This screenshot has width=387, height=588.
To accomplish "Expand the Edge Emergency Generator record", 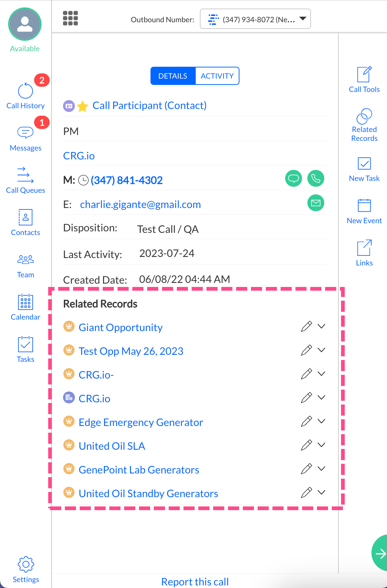I will pyautogui.click(x=321, y=421).
